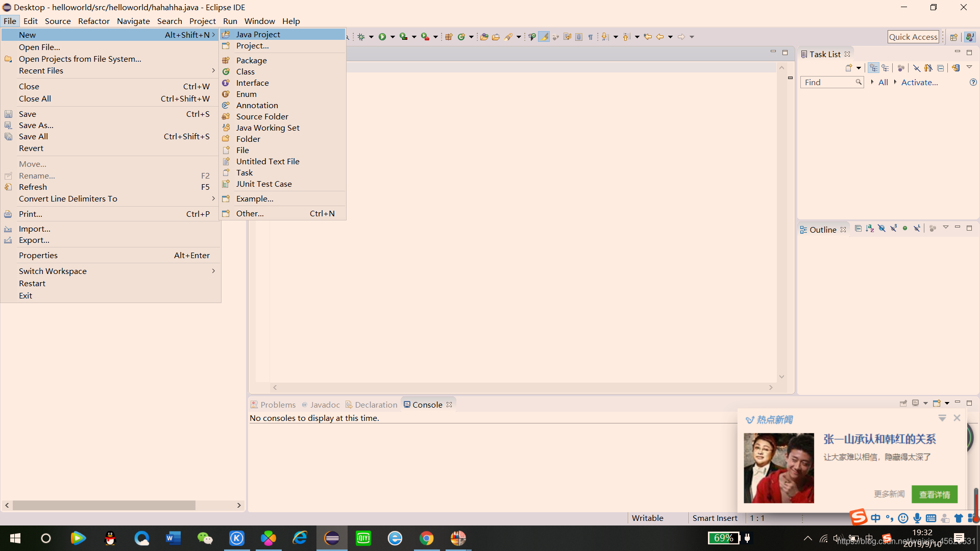Open the New Class dropdown arrow

tap(471, 37)
